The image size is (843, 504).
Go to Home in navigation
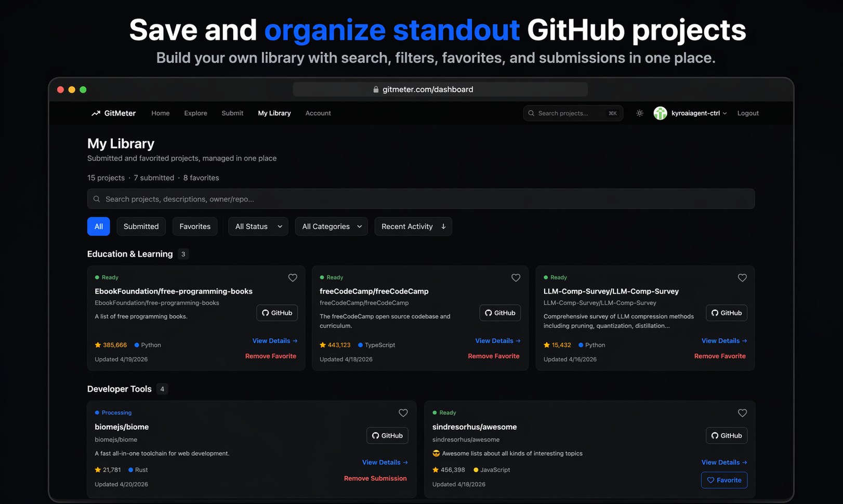click(161, 113)
